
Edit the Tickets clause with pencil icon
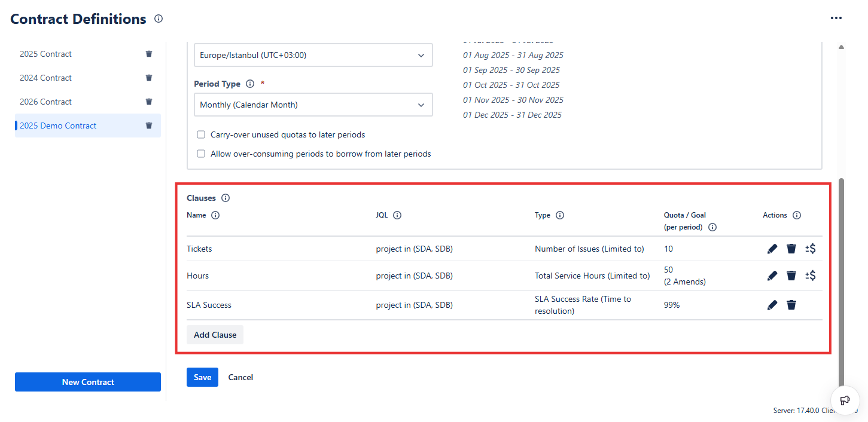tap(772, 249)
